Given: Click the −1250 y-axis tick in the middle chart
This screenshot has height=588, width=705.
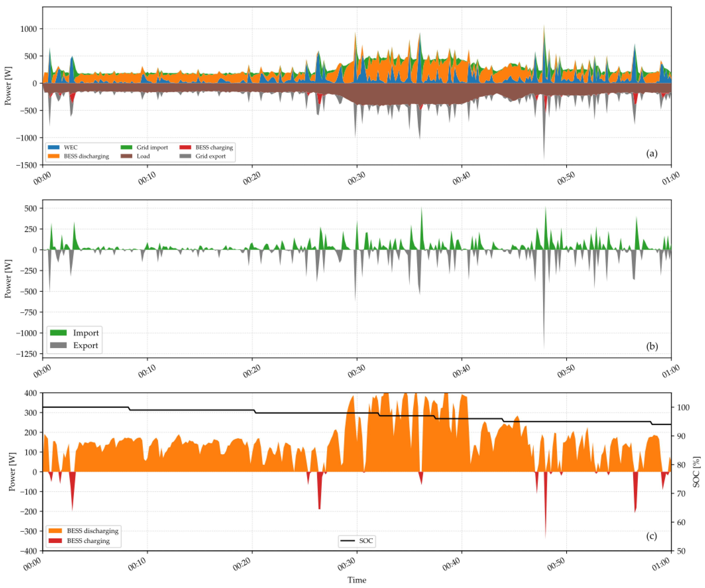Looking at the screenshot, I should click(x=26, y=354).
